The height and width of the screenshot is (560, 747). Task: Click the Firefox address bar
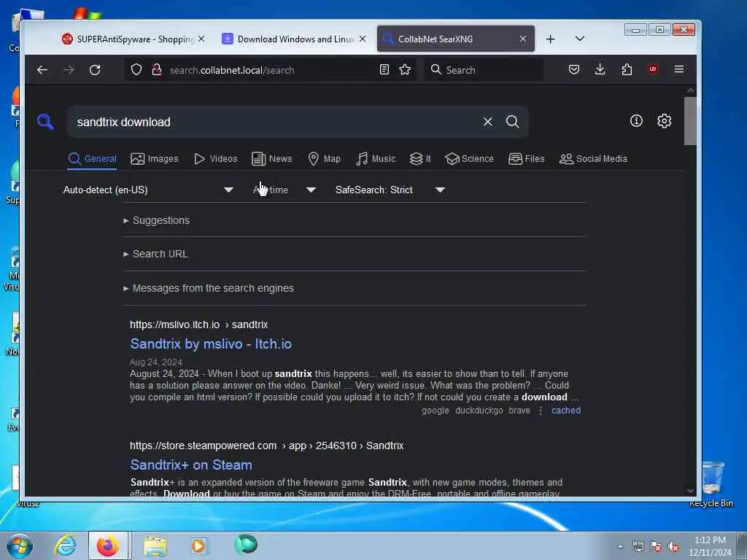click(271, 70)
